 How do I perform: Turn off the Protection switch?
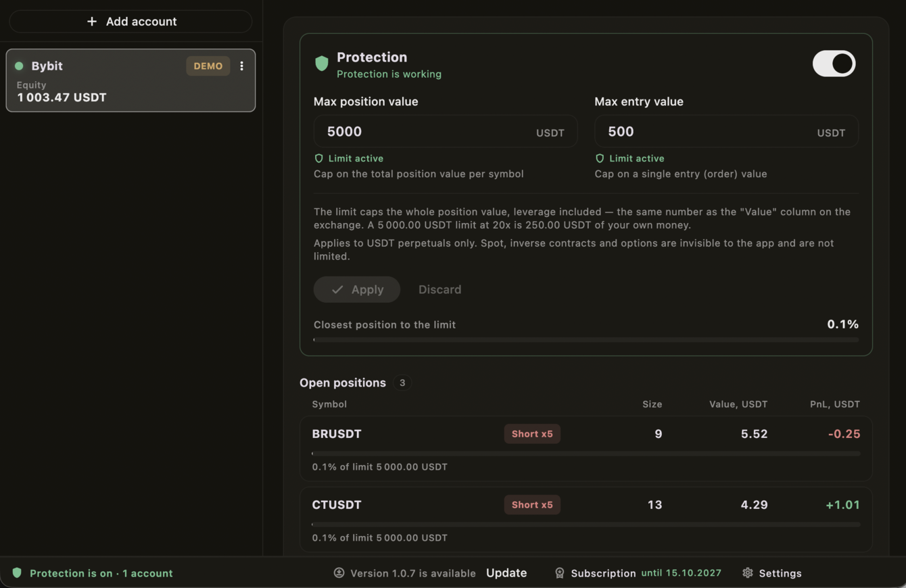click(x=834, y=64)
